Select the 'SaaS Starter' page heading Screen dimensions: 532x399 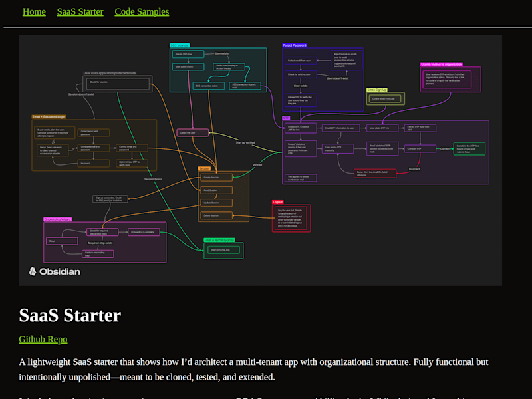(70, 315)
